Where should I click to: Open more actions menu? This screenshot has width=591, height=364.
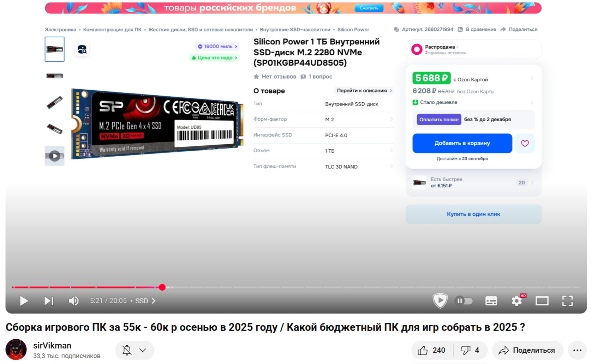pyautogui.click(x=577, y=350)
